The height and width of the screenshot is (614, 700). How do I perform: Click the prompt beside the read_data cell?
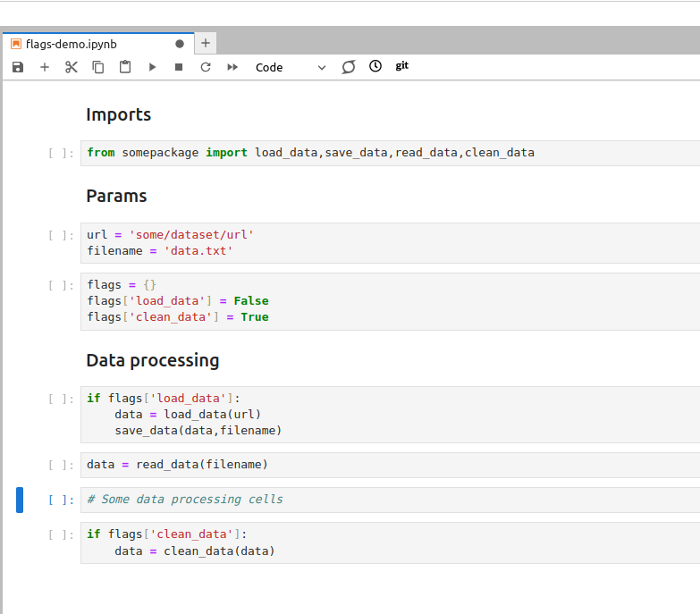(61, 466)
